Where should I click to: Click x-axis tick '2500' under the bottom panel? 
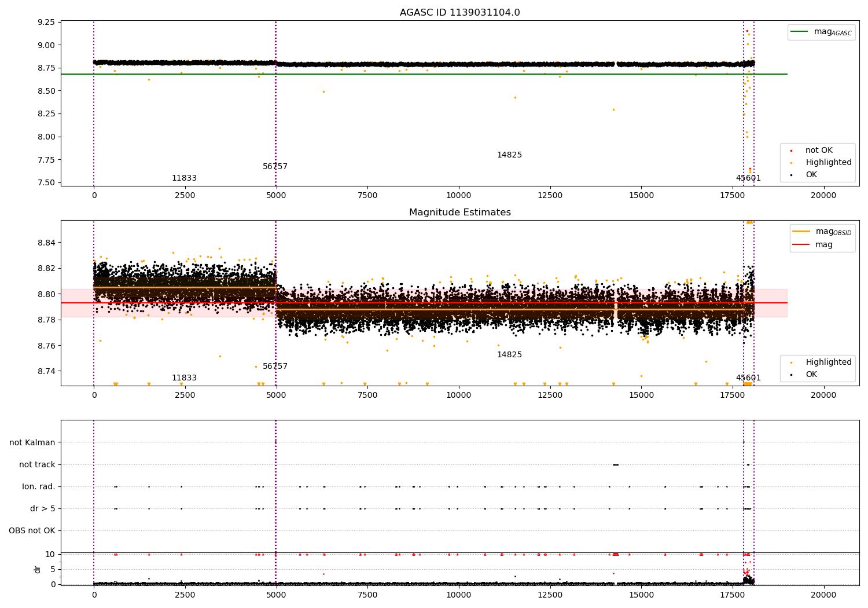185,595
